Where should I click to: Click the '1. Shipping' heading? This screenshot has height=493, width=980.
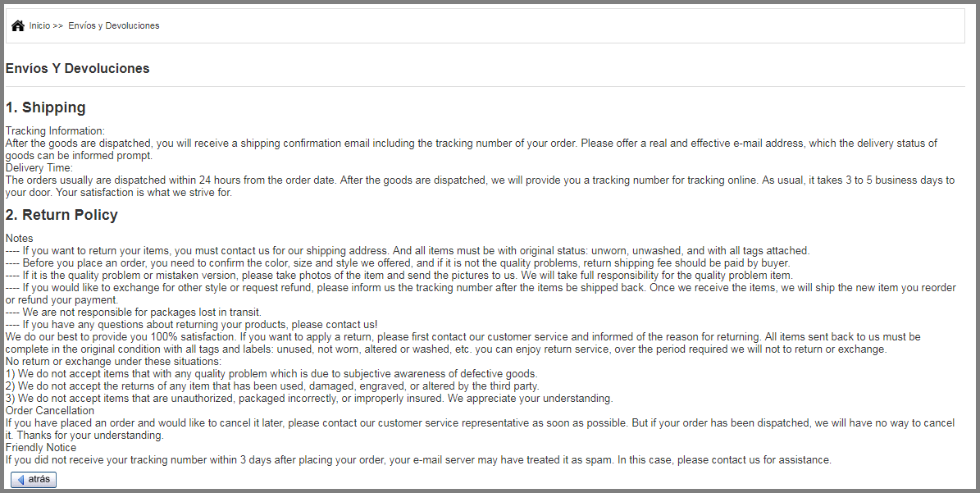click(46, 107)
